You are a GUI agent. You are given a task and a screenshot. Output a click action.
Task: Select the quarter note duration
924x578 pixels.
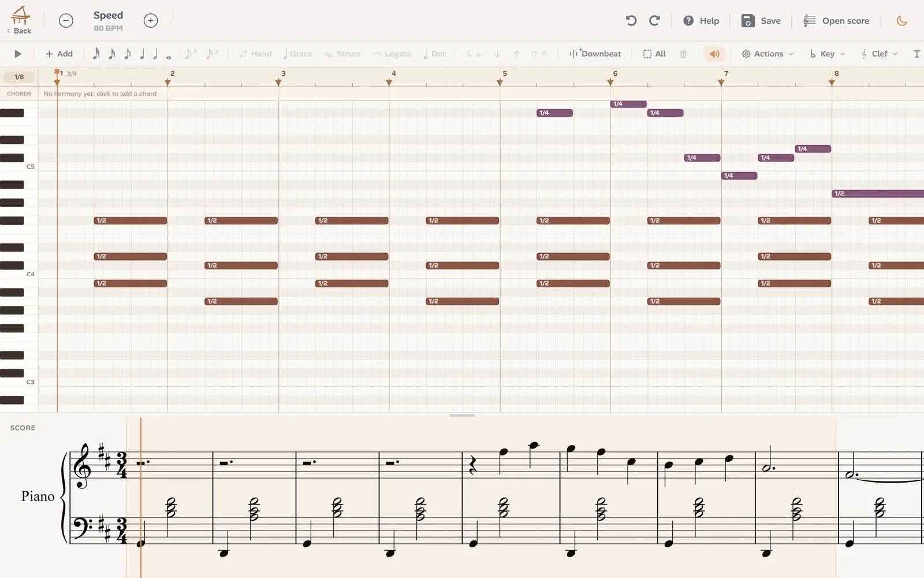pos(142,54)
